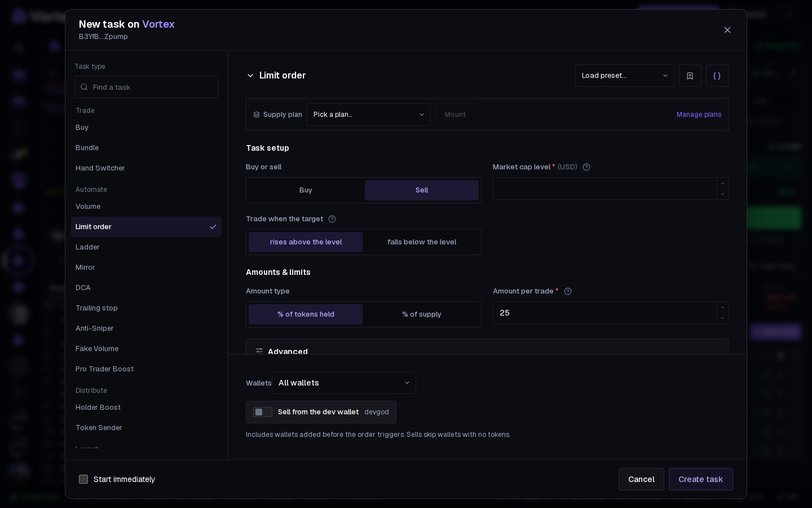Choose falls below the level

pyautogui.click(x=422, y=242)
